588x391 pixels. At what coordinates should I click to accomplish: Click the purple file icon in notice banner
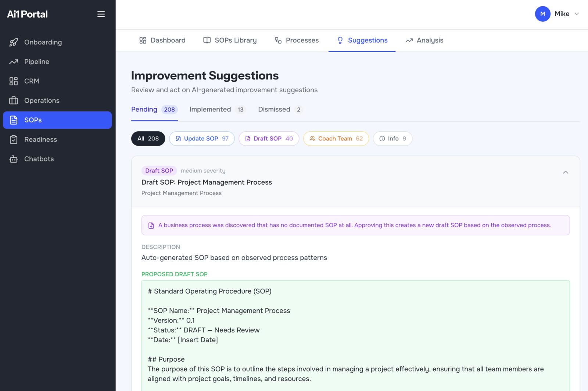tap(151, 225)
